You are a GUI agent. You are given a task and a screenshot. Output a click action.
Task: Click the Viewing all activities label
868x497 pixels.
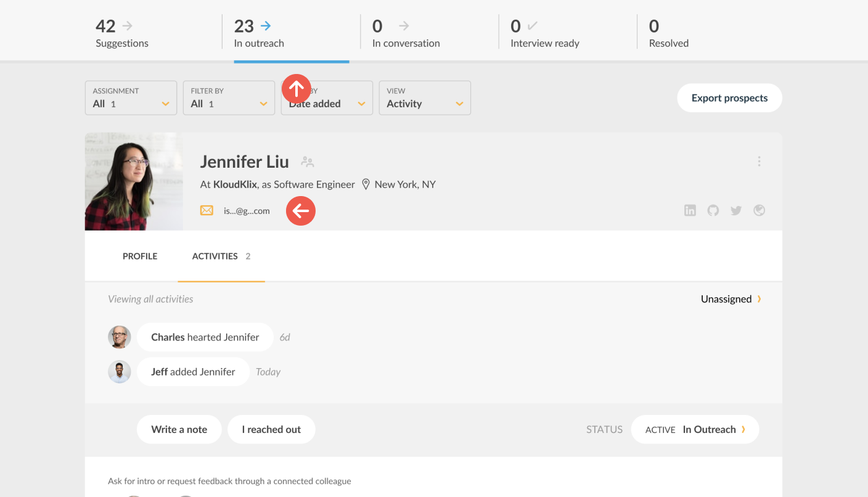point(150,299)
